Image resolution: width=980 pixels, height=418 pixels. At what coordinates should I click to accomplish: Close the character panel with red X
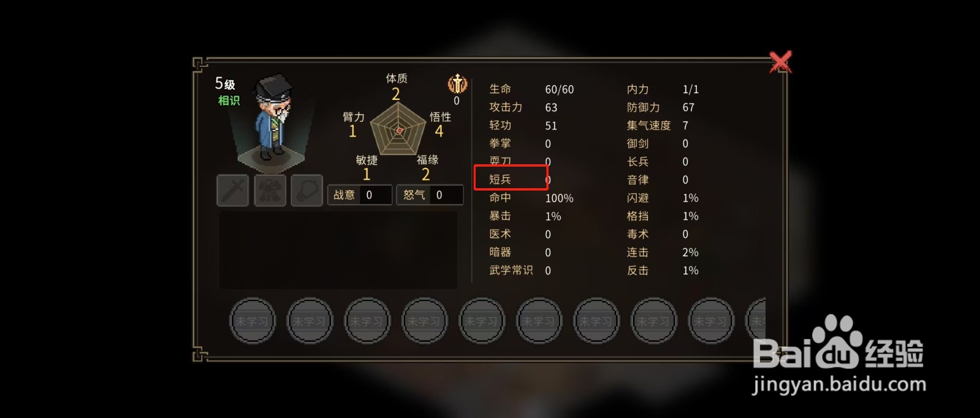[x=780, y=62]
